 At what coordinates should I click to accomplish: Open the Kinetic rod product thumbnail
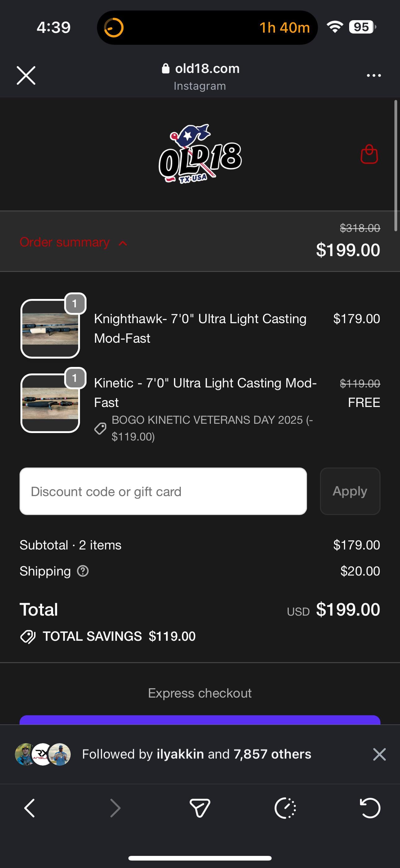coord(50,403)
